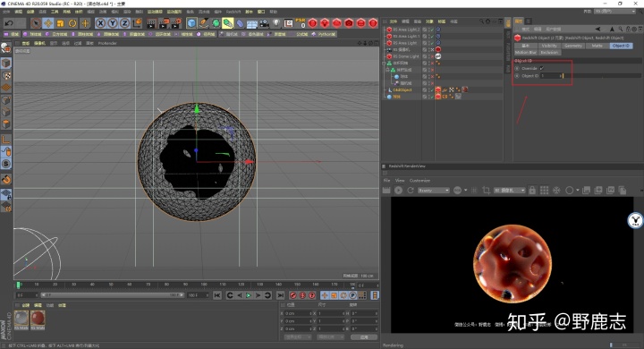This screenshot has height=349, width=644.
Task: Click the attribute manager up arrow
Action: 612,30
